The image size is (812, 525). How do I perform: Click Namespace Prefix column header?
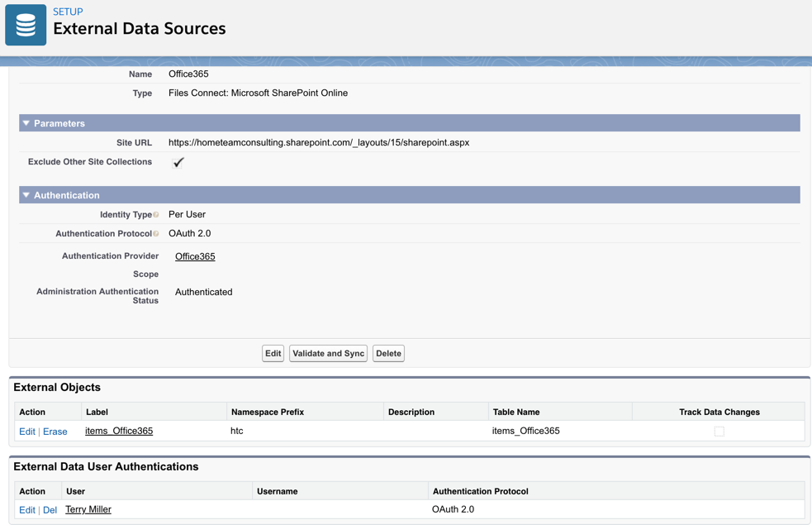(268, 412)
